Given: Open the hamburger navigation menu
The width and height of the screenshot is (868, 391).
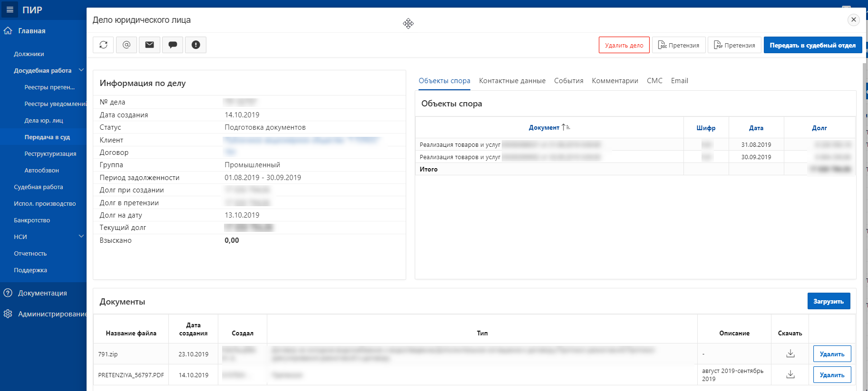Looking at the screenshot, I should click(10, 10).
